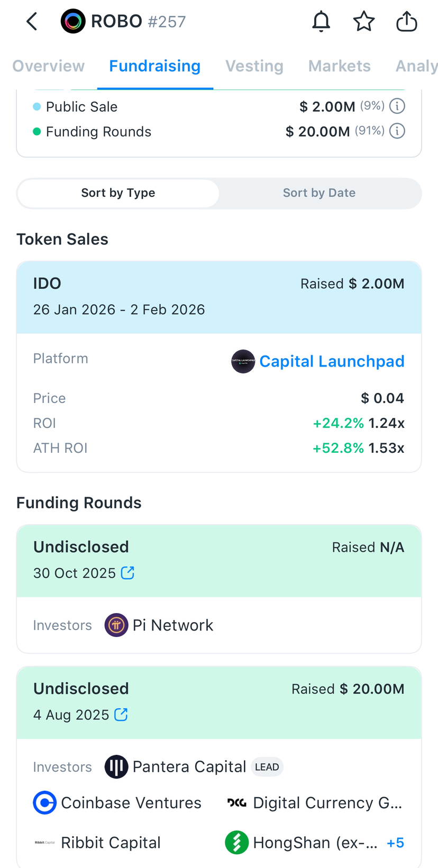438x868 pixels.
Task: Show info for Public Sale amount
Action: pyautogui.click(x=397, y=106)
